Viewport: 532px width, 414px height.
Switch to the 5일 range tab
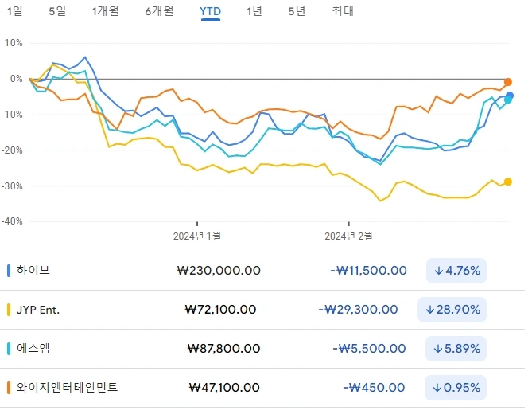tap(57, 11)
